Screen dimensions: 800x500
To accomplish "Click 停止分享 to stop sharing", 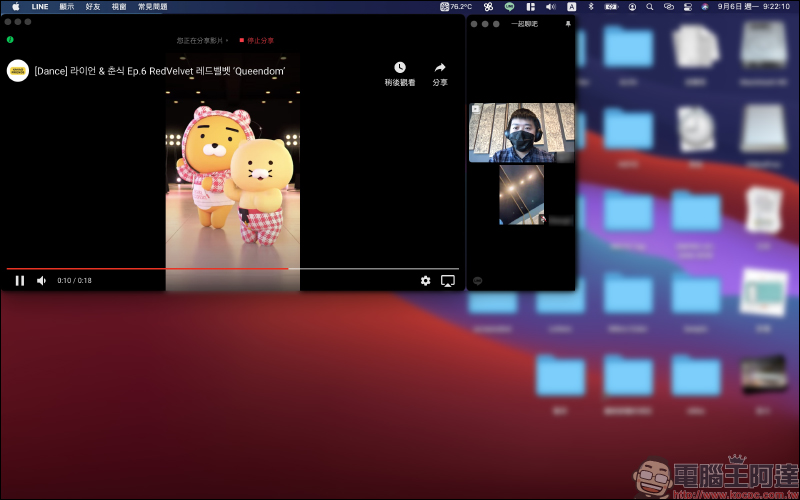I will click(257, 40).
